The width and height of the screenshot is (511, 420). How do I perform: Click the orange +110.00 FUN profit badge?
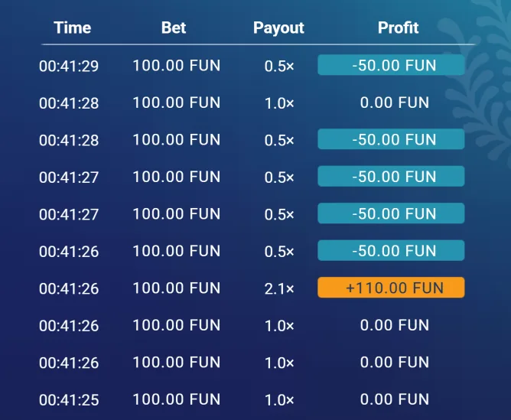tap(391, 288)
